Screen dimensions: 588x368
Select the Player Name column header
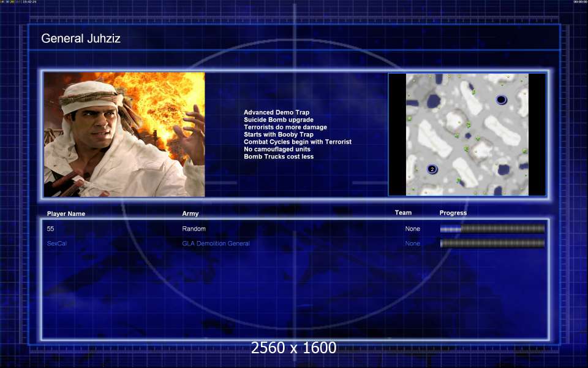(66, 214)
